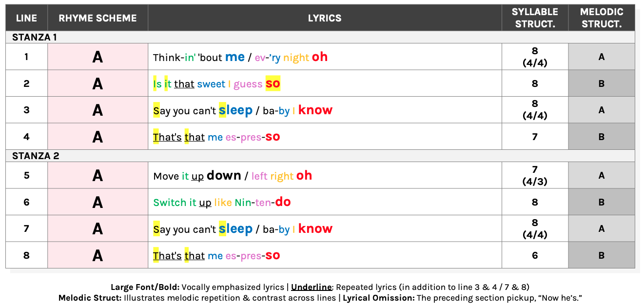
Task: Click the underlined "Underline" legend label
Action: click(x=311, y=287)
